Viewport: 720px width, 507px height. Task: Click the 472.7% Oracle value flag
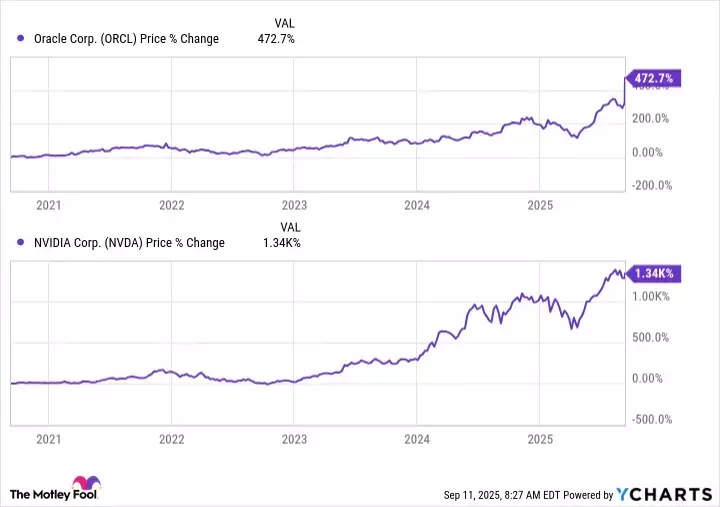[654, 77]
